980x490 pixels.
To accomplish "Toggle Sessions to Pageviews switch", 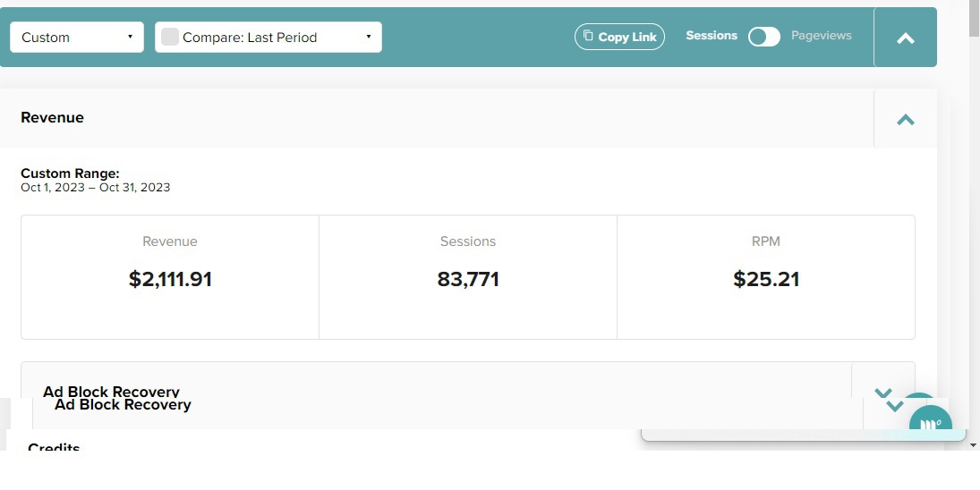I will coord(764,37).
